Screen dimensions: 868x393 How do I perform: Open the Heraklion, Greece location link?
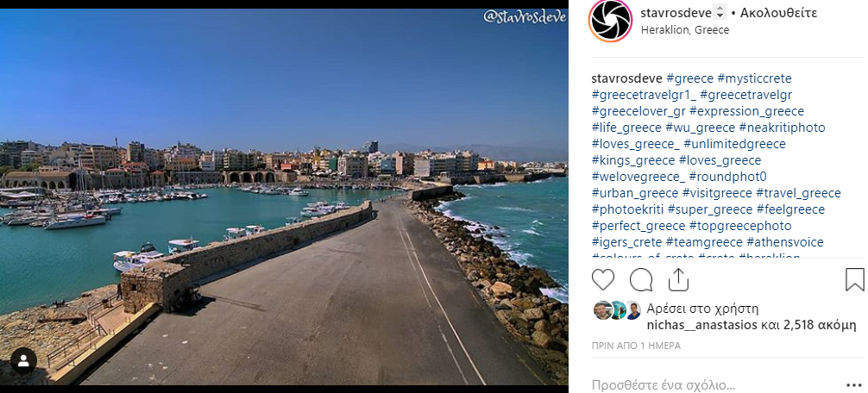(685, 30)
